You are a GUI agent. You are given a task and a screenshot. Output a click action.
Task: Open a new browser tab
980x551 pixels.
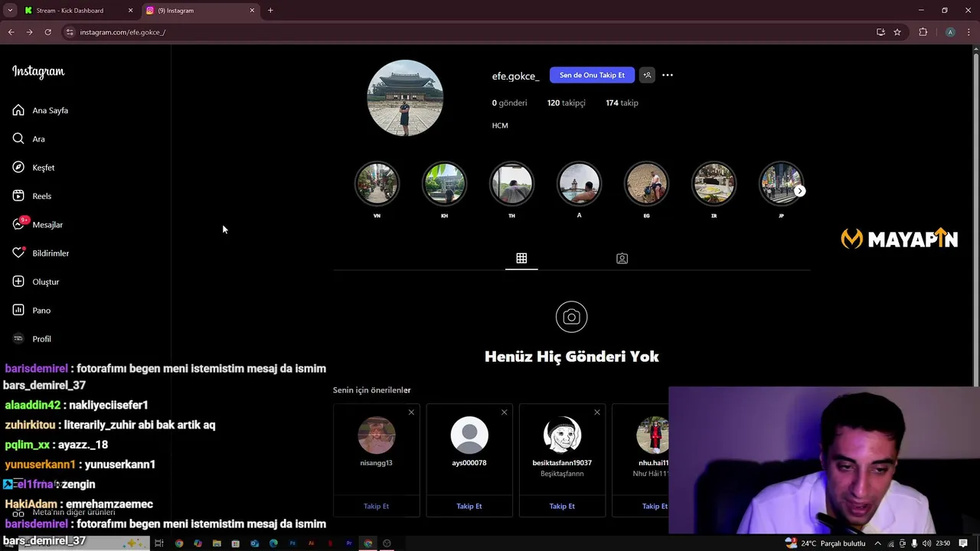(270, 11)
